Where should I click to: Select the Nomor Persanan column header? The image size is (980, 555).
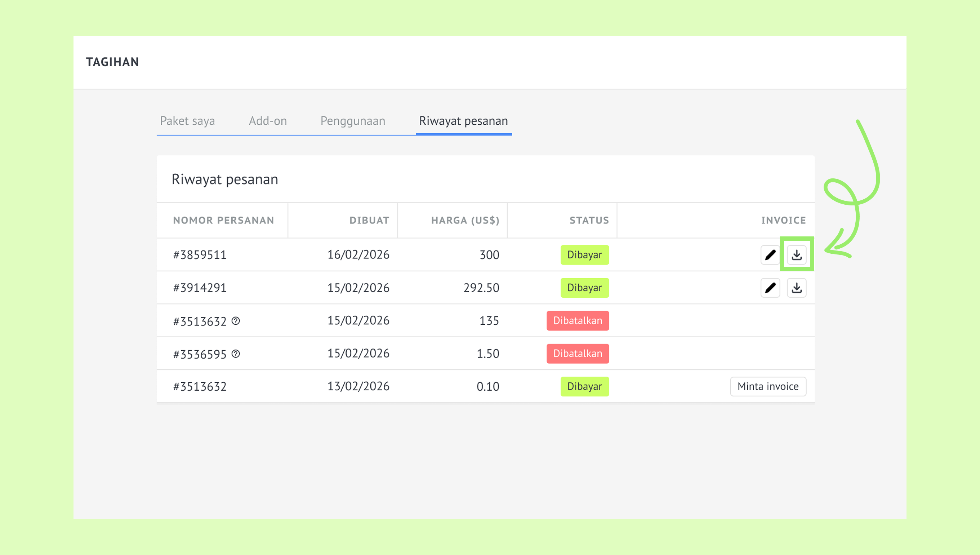click(224, 220)
